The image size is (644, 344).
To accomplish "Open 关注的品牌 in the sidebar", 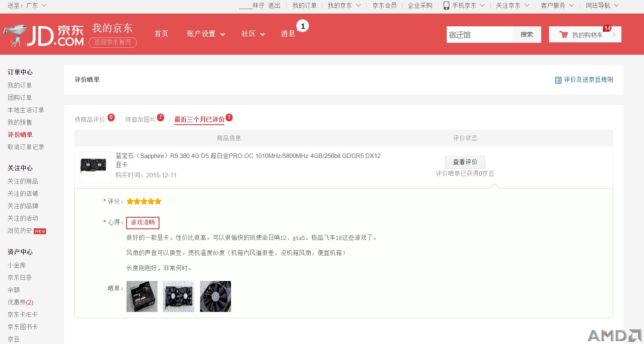I will pos(23,206).
